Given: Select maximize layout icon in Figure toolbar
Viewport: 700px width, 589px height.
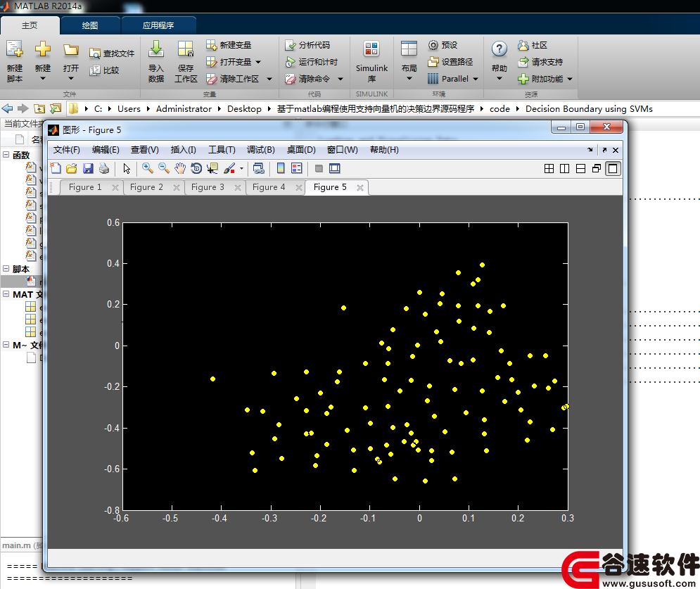Looking at the screenshot, I should pos(613,169).
